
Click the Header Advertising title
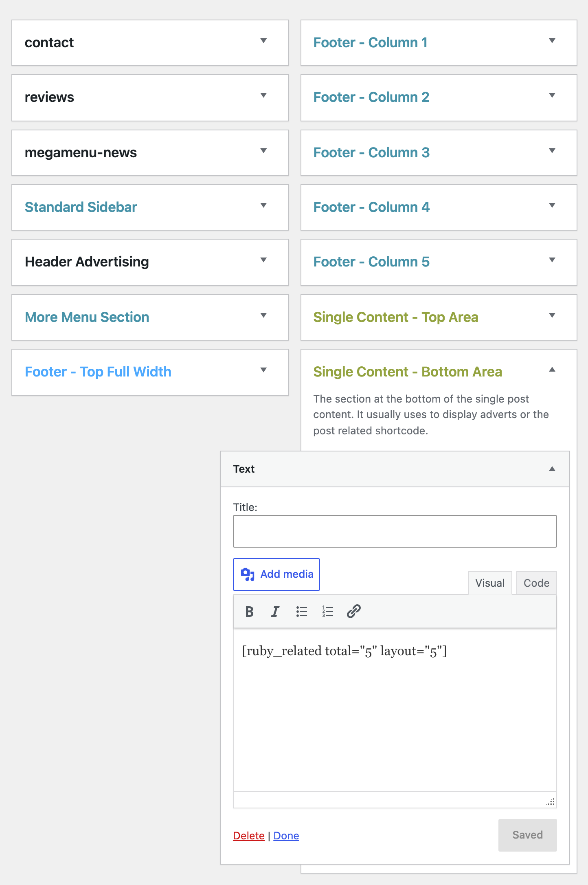coord(87,262)
